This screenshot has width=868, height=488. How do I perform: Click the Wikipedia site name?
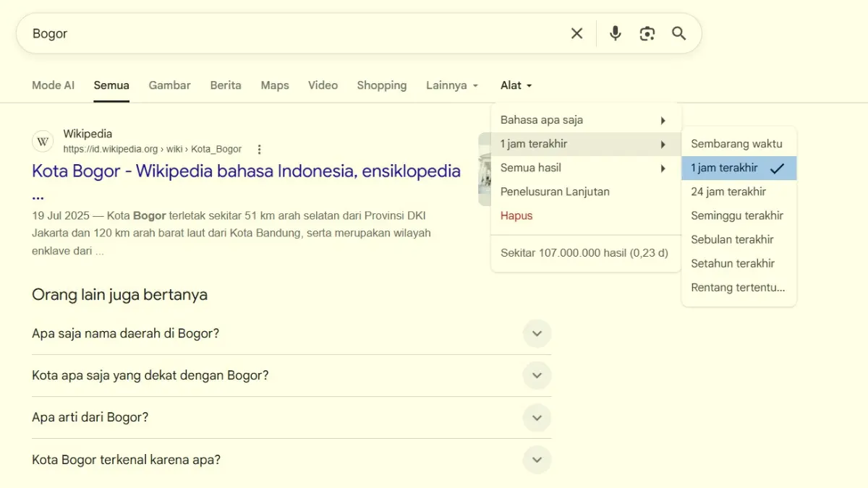pos(88,134)
